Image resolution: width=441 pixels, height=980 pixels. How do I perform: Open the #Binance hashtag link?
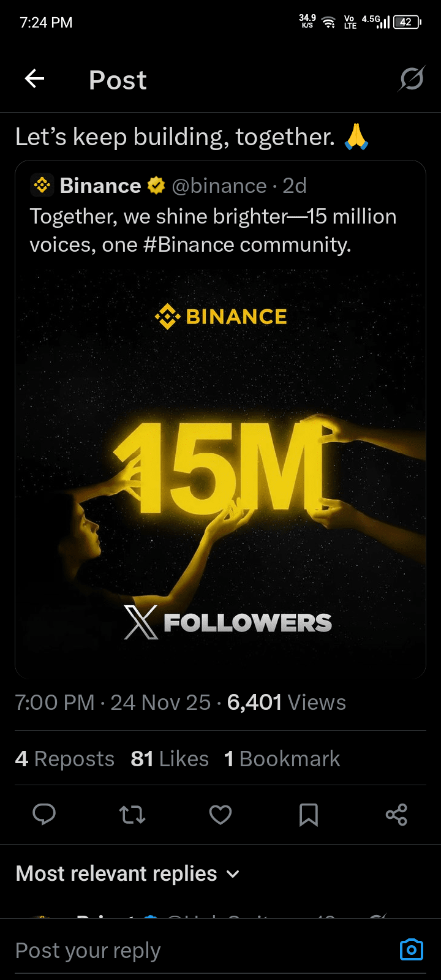tap(189, 245)
